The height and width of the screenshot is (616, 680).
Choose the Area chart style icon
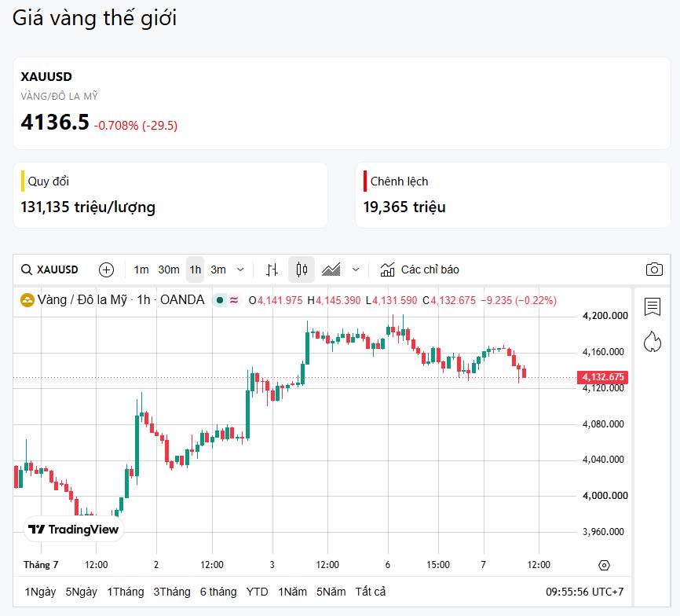click(331, 269)
